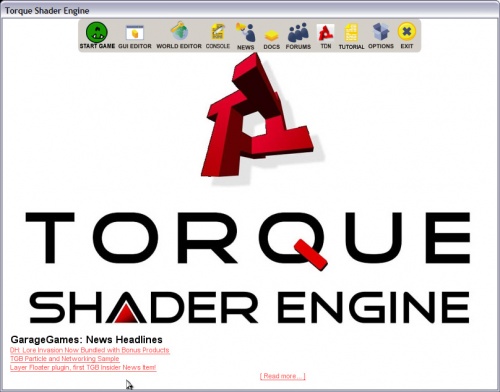This screenshot has width=500, height=392.
Task: Open the News icon
Action: pos(246,32)
